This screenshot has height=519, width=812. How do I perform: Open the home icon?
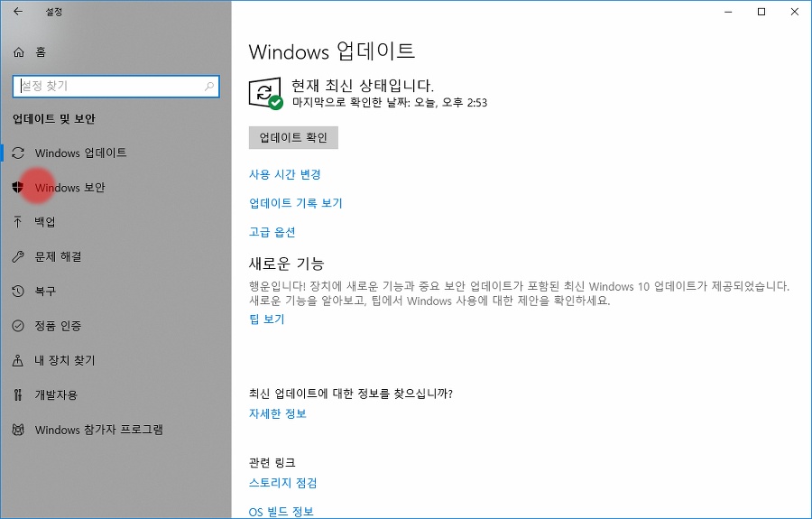click(19, 51)
